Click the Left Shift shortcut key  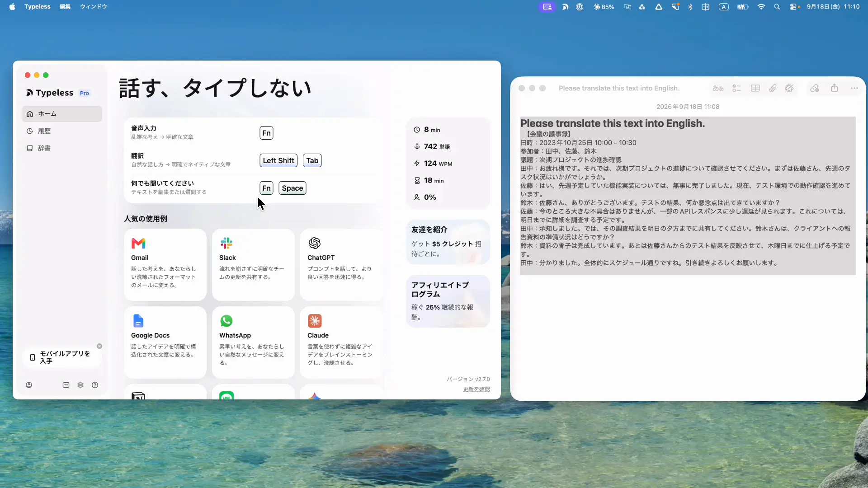[x=278, y=160]
